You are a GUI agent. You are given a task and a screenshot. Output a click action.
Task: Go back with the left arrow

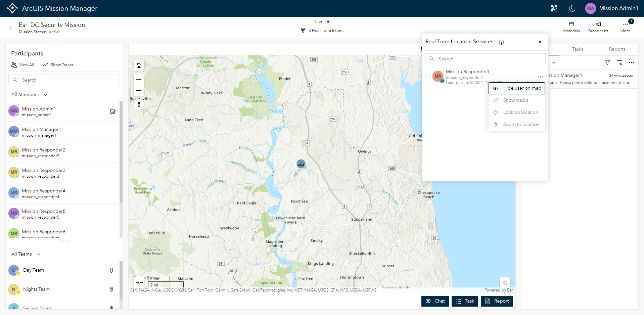10,28
